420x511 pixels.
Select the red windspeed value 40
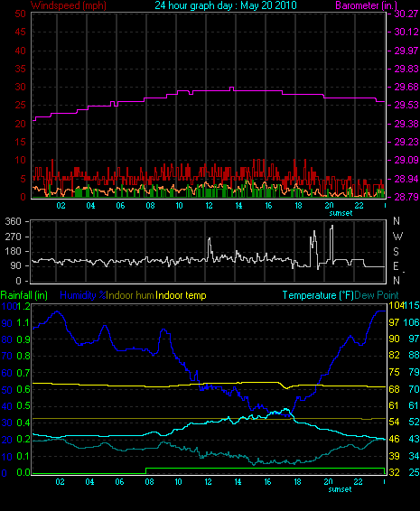point(20,51)
